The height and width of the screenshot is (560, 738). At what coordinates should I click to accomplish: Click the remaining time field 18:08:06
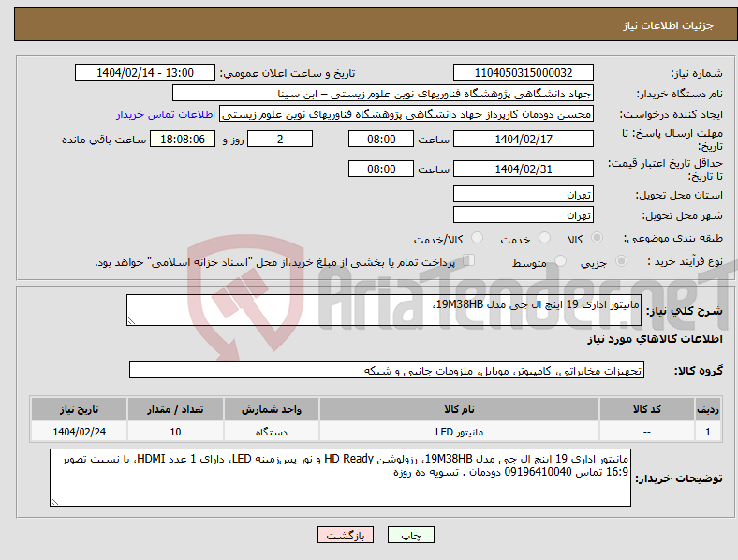pyautogui.click(x=183, y=139)
